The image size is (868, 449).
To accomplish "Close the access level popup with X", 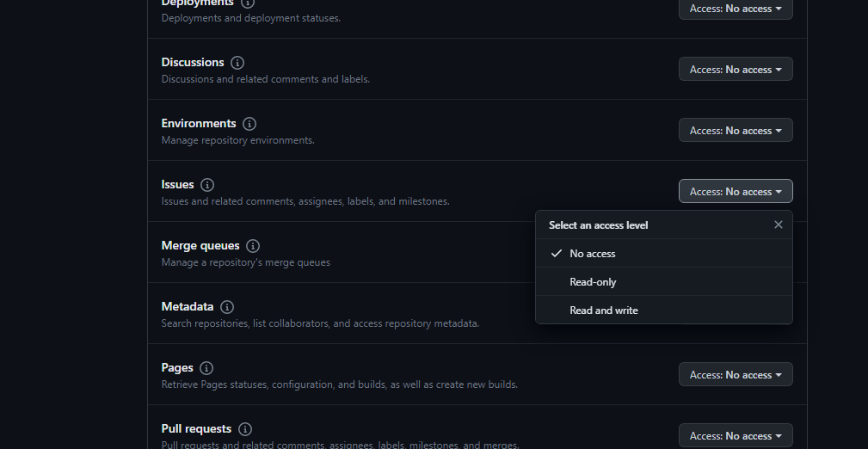I will [779, 224].
